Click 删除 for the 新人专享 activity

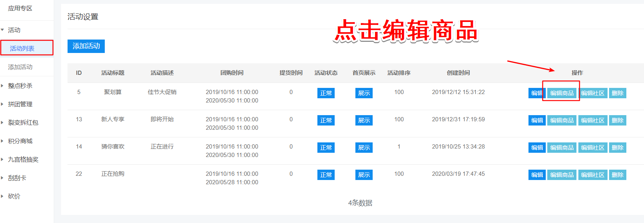click(x=618, y=121)
